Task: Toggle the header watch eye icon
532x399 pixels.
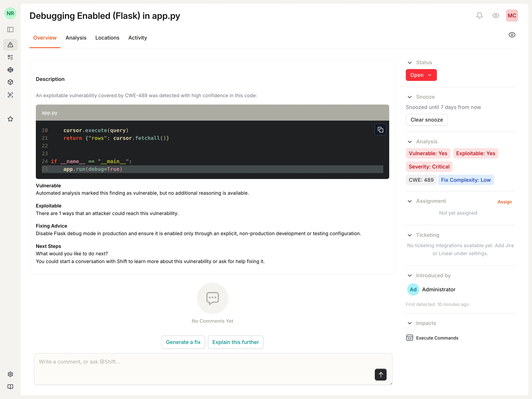Action: 496,16
